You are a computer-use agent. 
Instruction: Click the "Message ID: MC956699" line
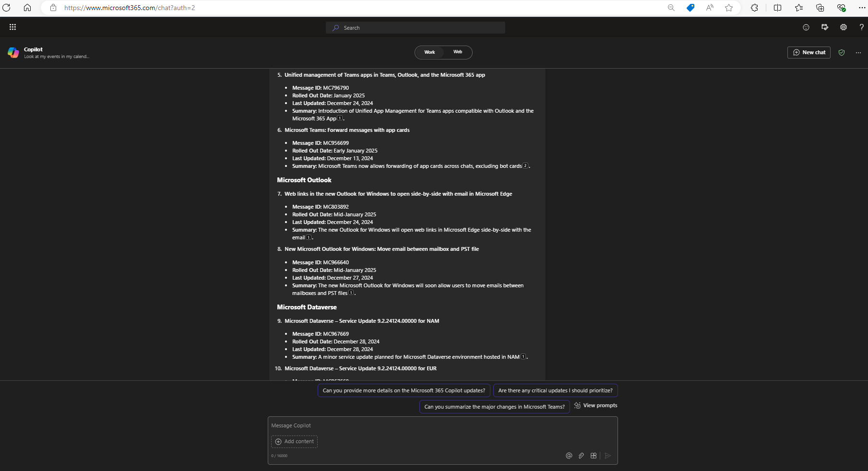[321, 143]
